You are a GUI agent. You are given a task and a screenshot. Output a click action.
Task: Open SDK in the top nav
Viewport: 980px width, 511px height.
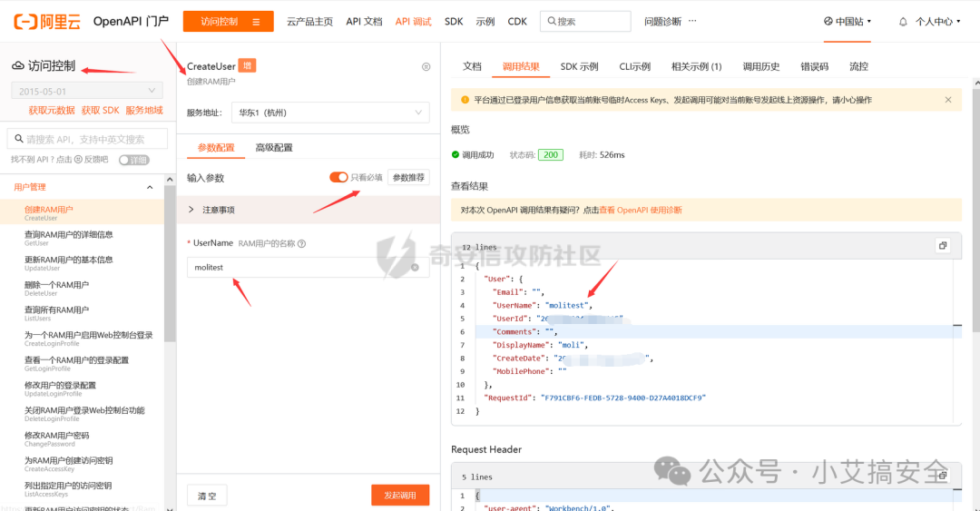[454, 21]
